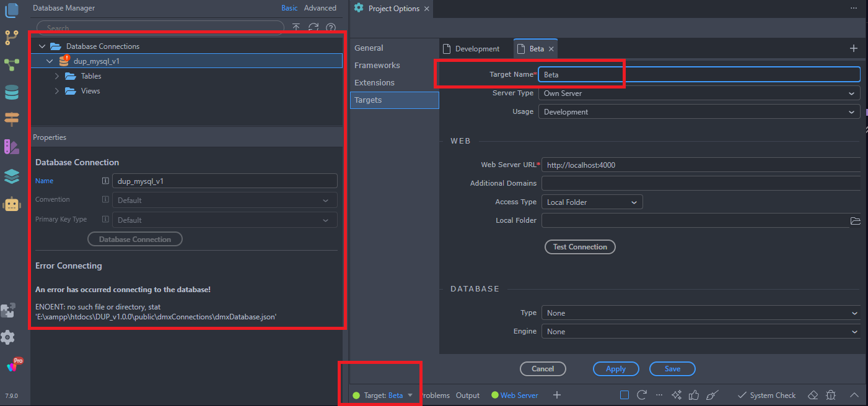Open the Git Manager branch icon
Viewport: 868px width, 406px height.
(12, 38)
